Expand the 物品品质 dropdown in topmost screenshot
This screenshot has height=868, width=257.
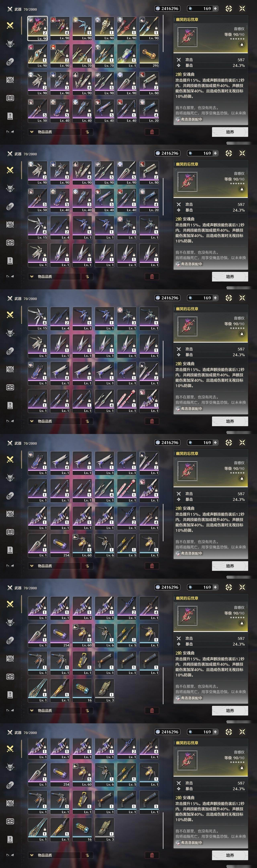point(54,132)
